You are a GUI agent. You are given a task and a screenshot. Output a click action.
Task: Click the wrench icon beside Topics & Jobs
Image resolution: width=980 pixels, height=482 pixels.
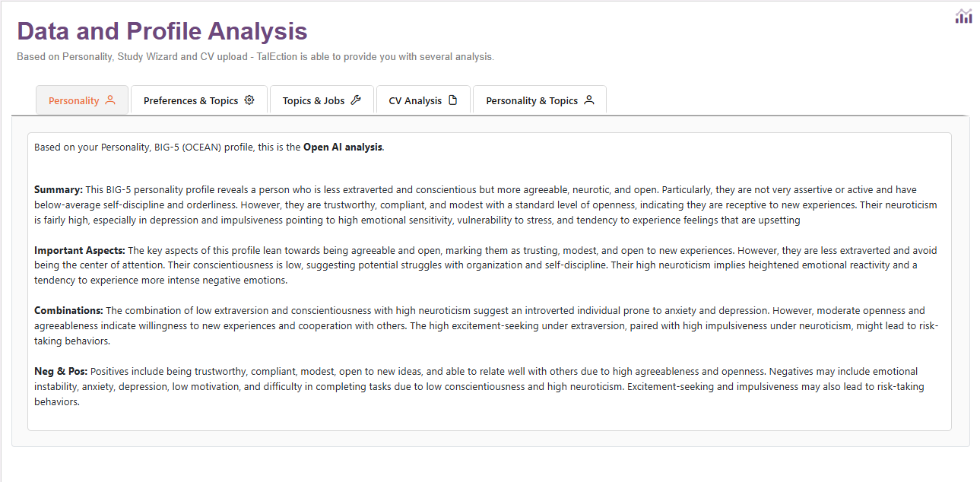(356, 100)
